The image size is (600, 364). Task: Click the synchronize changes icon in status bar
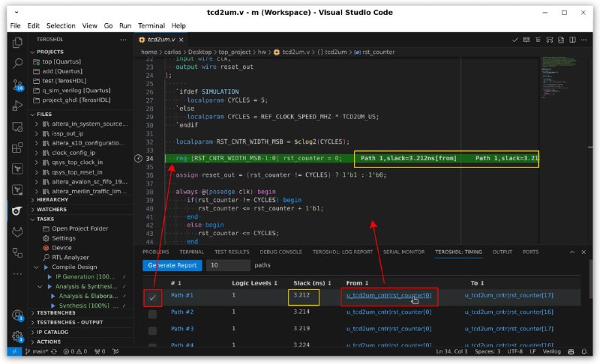point(54,351)
